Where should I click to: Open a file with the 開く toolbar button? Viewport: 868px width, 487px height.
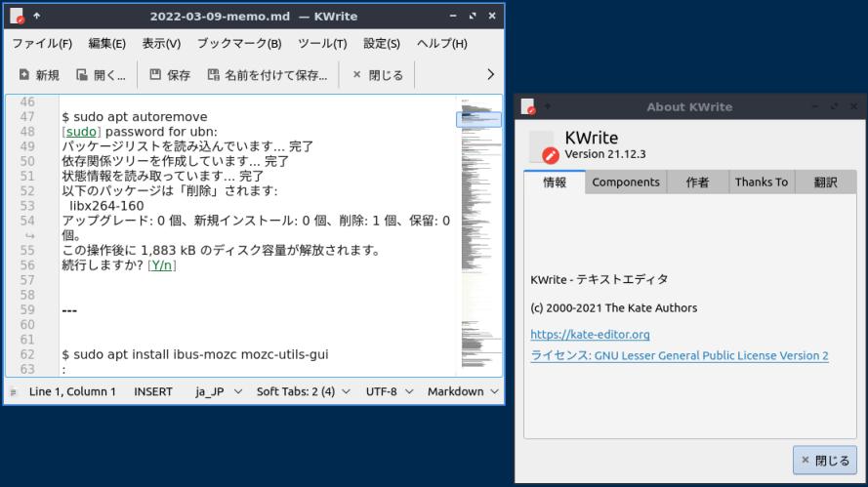[101, 75]
